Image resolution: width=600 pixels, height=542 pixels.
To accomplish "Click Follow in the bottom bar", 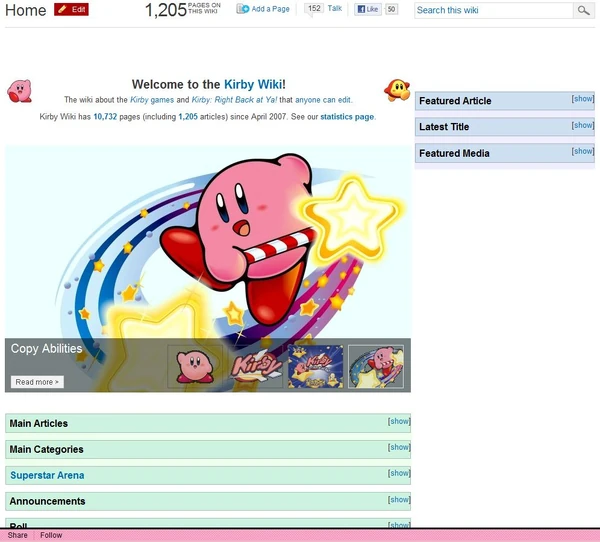I will [51, 535].
